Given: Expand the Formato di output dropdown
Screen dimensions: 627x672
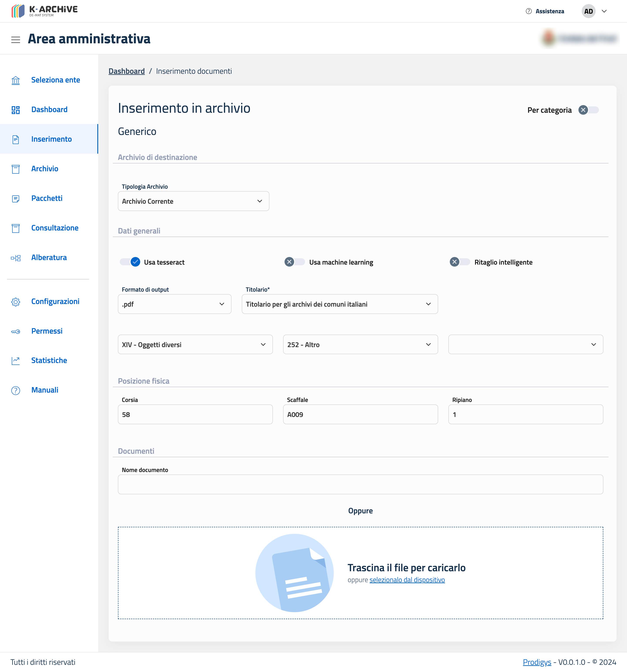Looking at the screenshot, I should [175, 304].
